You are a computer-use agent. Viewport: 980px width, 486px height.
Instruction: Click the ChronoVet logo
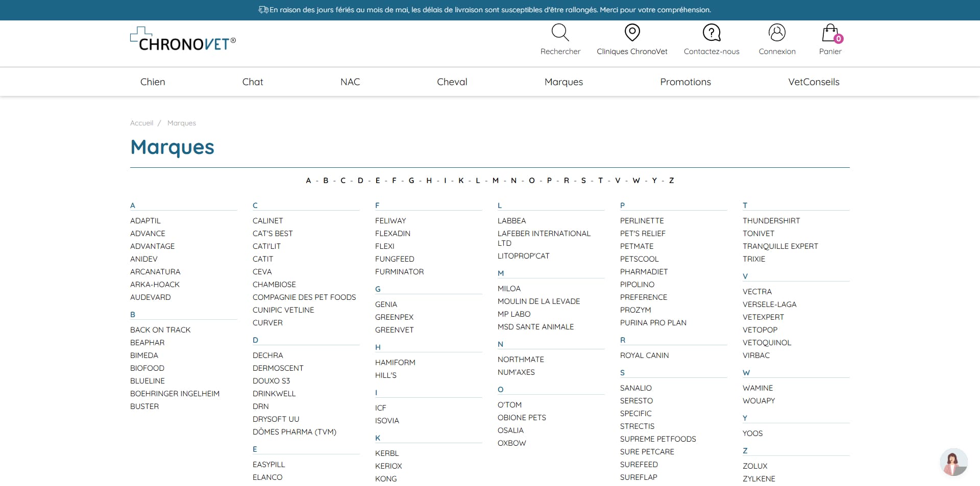183,39
